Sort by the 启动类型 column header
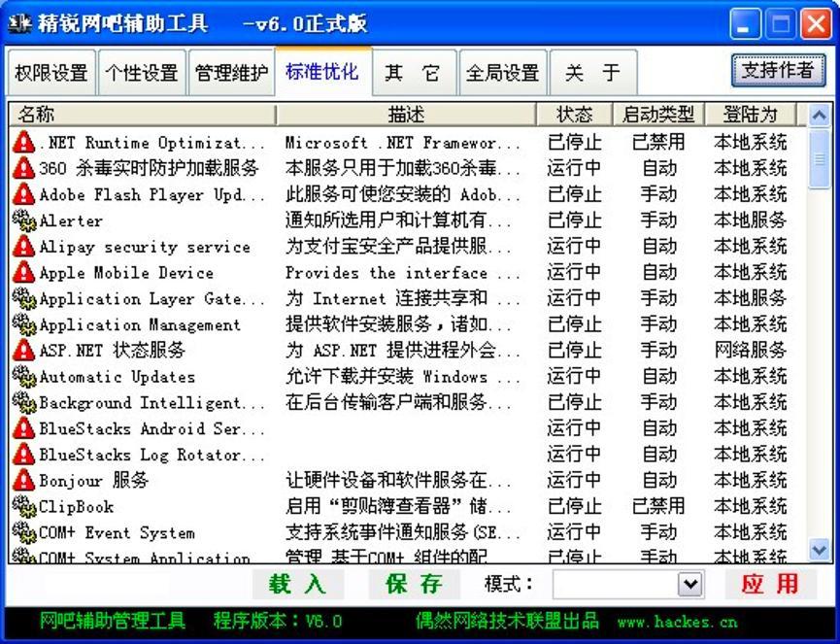Screen dimensions: 840x644 point(658,114)
